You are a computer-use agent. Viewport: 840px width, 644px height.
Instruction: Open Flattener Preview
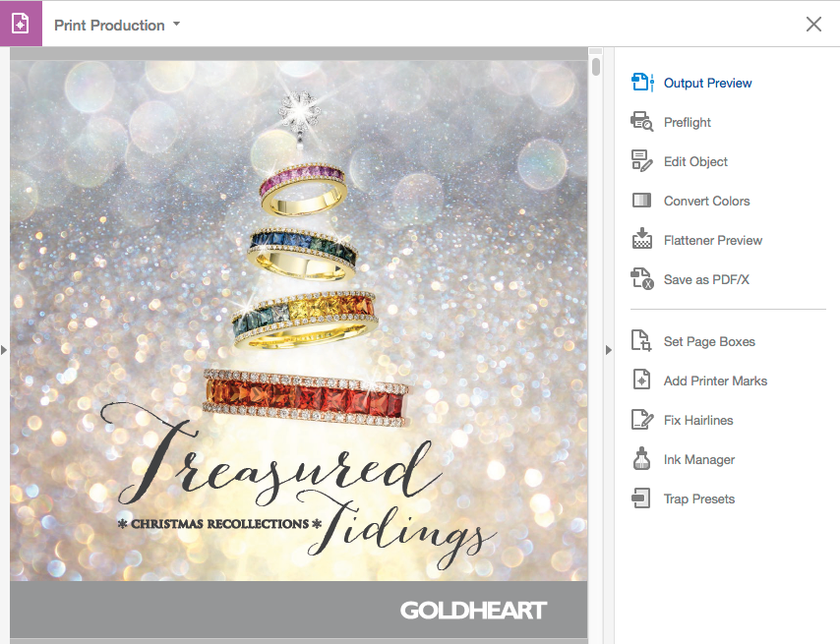pos(713,240)
